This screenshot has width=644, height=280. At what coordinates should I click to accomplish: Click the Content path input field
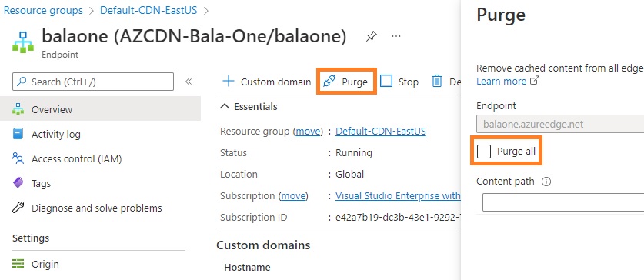pyautogui.click(x=563, y=203)
